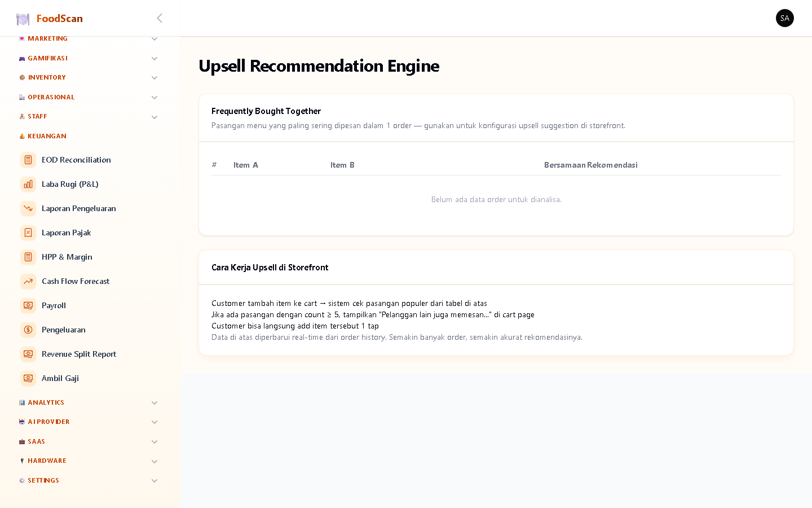Click the Revenue Split Report icon
This screenshot has width=812, height=508.
pyautogui.click(x=28, y=354)
